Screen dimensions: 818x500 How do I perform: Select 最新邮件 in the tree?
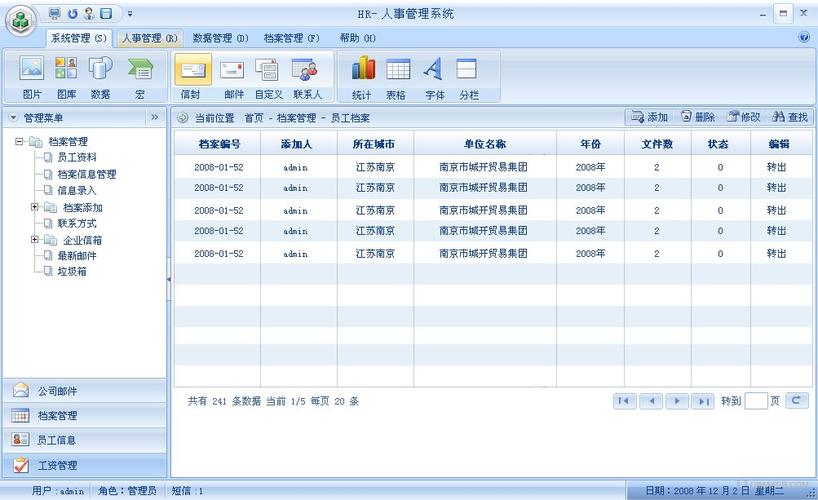(x=77, y=256)
